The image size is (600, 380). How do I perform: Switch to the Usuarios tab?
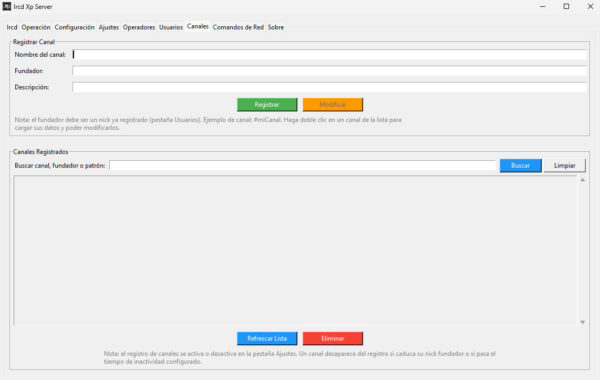tap(171, 27)
